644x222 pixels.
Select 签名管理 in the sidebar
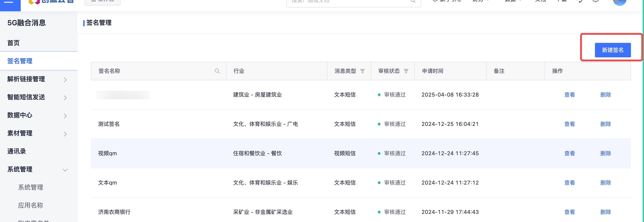click(20, 61)
